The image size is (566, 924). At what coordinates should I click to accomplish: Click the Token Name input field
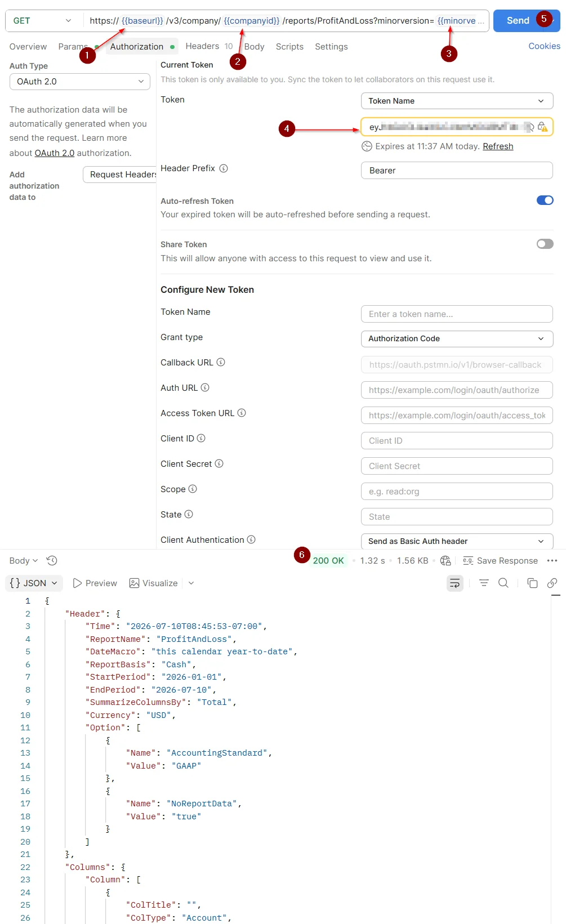click(x=457, y=314)
